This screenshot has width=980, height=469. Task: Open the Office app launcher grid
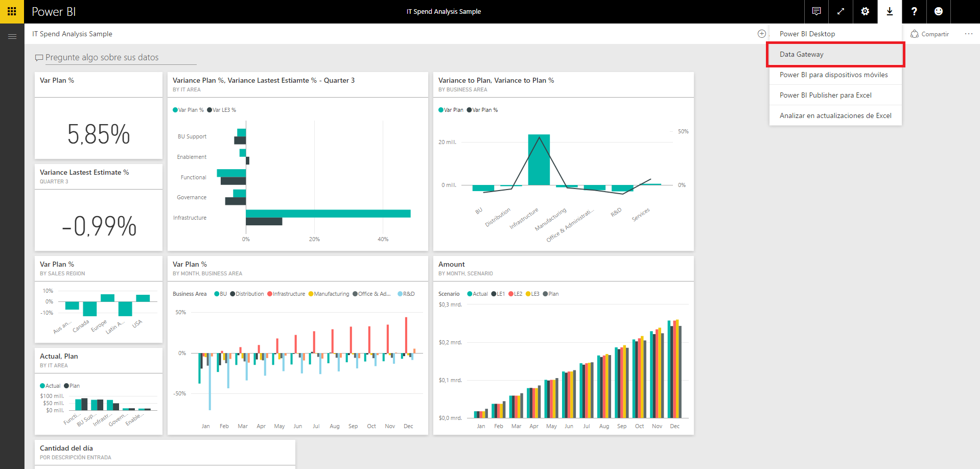point(11,11)
